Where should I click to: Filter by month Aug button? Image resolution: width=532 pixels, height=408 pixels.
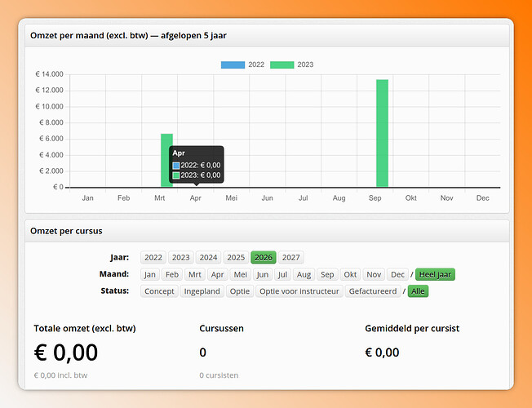(x=304, y=274)
